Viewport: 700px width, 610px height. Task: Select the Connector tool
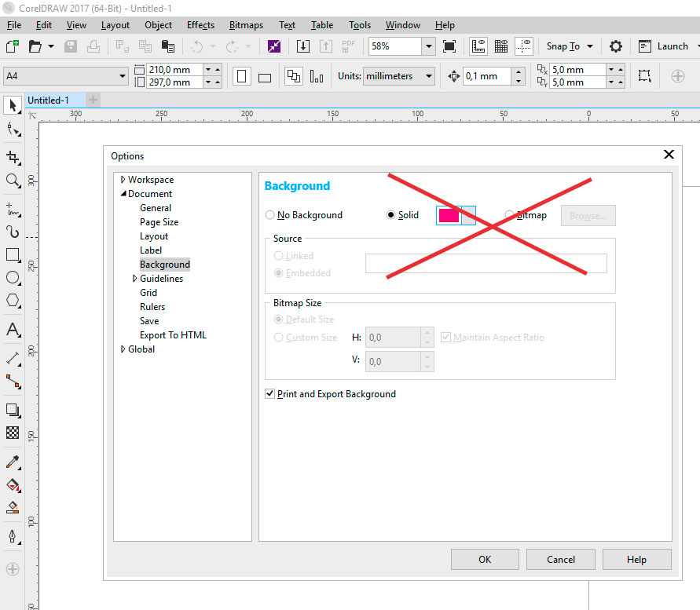point(13,382)
